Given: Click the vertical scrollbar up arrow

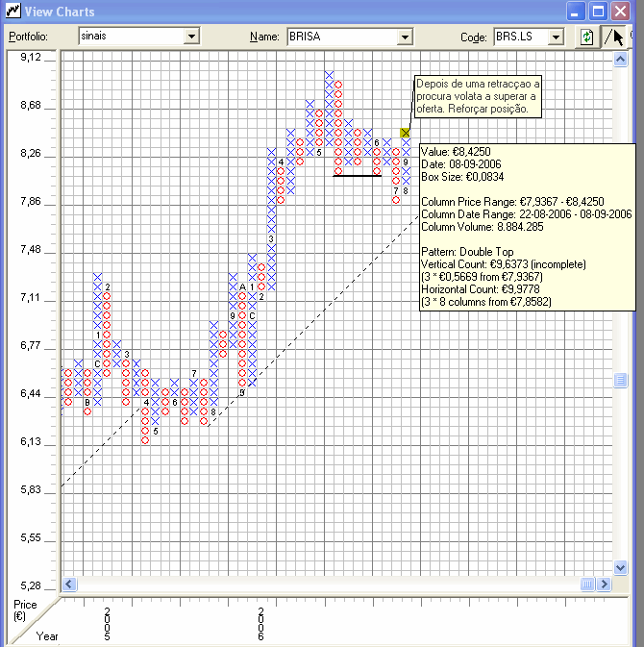Looking at the screenshot, I should coord(621,60).
